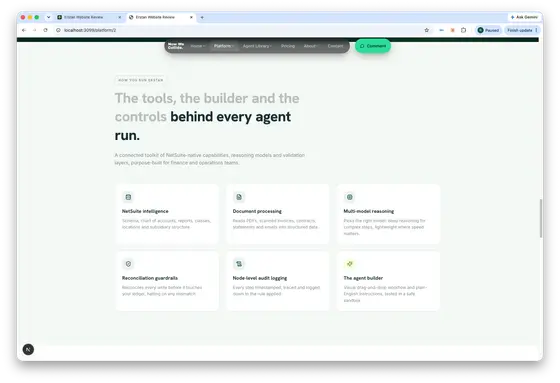Click the Finish update button
This screenshot has height=383, width=560.
(522, 30)
